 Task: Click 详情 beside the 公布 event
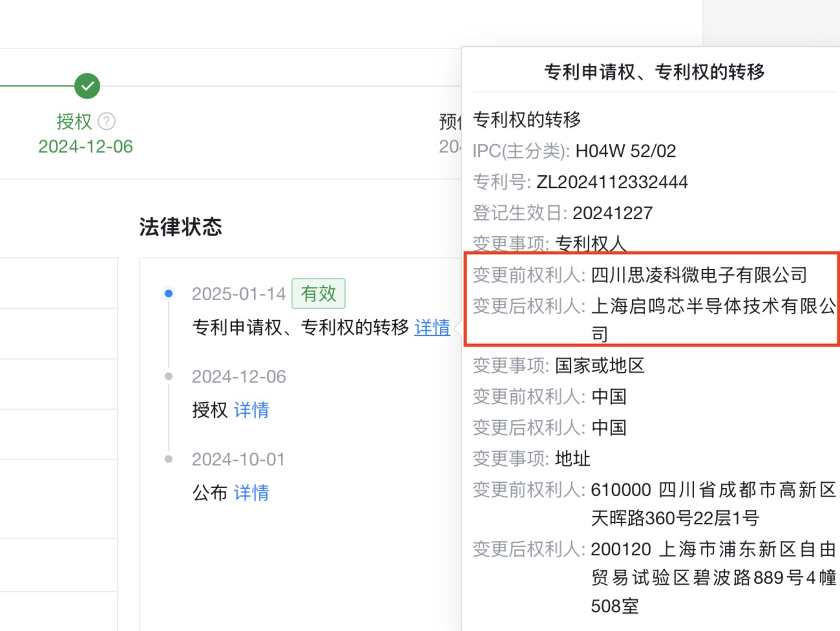pos(251,493)
